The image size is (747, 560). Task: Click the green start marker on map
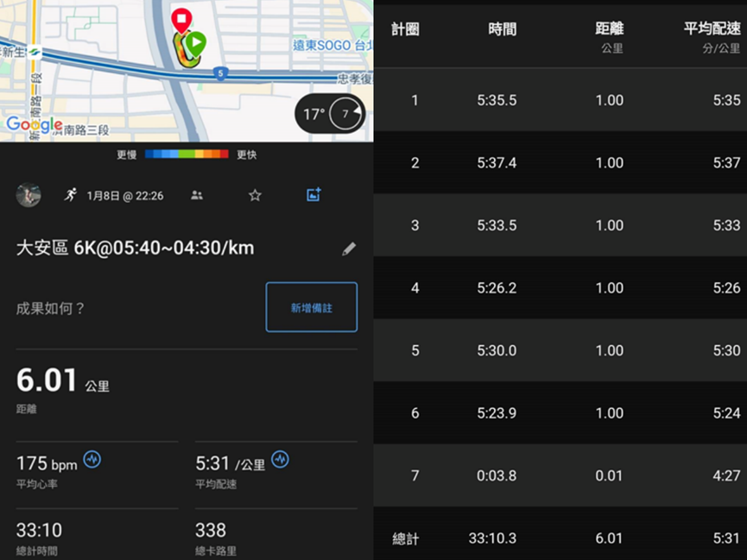(196, 42)
